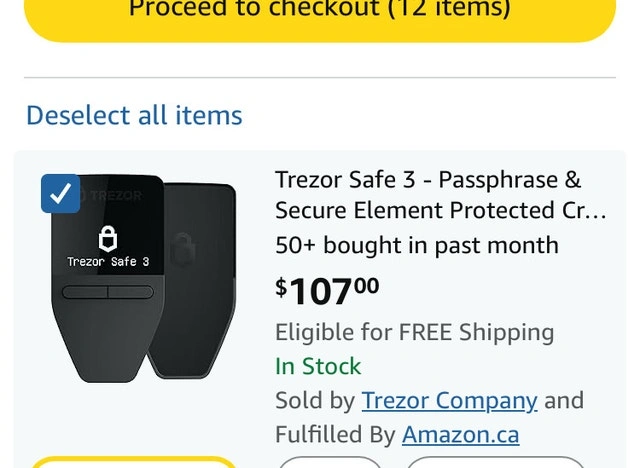This screenshot has width=640, height=468.
Task: Uncheck the Trezor Safe 3 item checkbox
Action: pos(60,193)
